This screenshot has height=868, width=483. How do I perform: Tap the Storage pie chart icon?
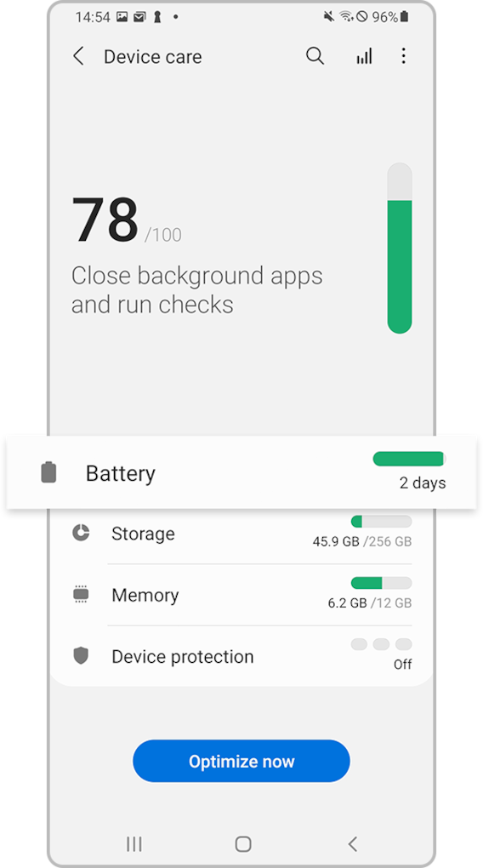[x=81, y=533]
